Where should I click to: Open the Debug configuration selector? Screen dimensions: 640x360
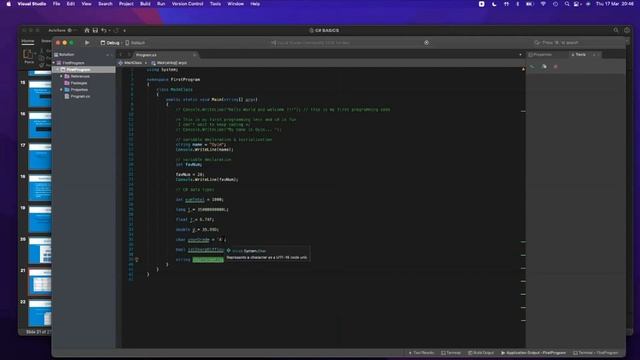pyautogui.click(x=110, y=43)
